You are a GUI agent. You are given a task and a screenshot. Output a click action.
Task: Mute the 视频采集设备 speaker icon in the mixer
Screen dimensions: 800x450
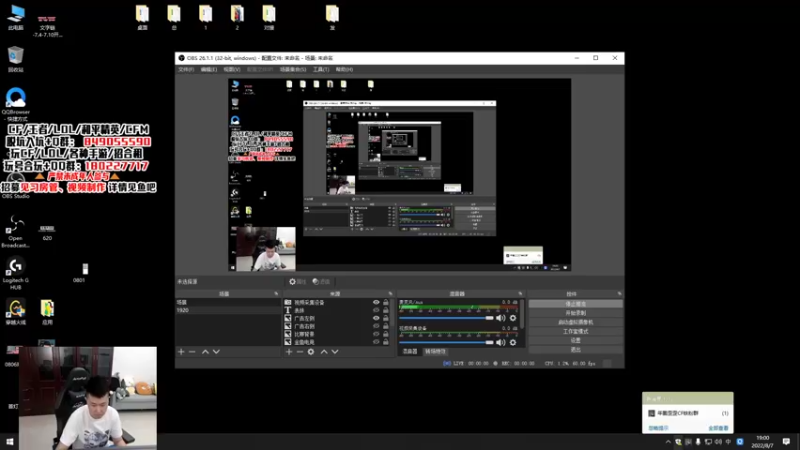[x=501, y=342]
